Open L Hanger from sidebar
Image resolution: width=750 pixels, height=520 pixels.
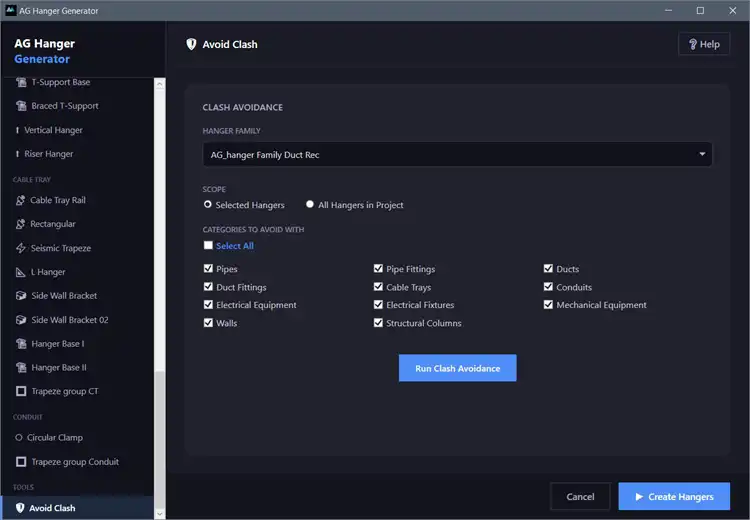tap(77, 272)
